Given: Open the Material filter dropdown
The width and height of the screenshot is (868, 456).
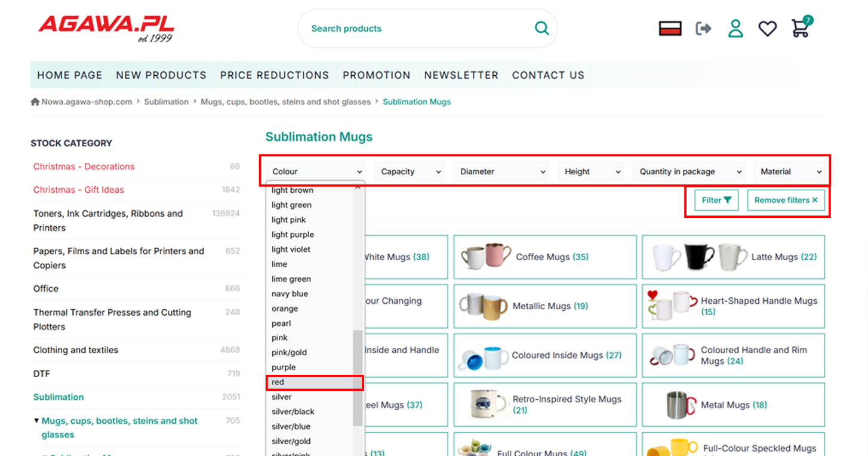Looking at the screenshot, I should [x=789, y=172].
